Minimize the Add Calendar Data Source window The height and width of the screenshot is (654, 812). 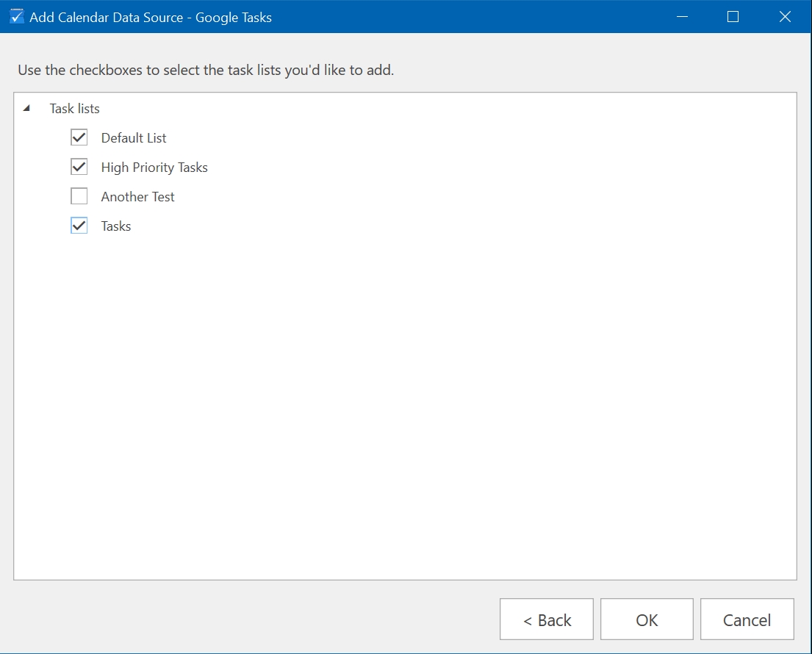point(683,17)
